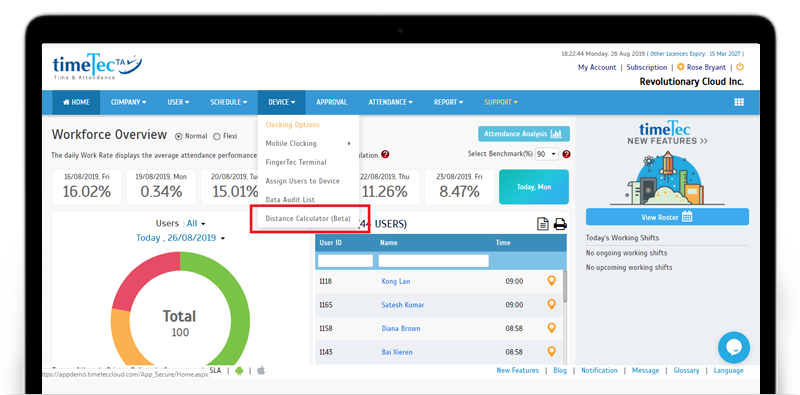
Task: Print the user list with printer icon
Action: coord(560,224)
